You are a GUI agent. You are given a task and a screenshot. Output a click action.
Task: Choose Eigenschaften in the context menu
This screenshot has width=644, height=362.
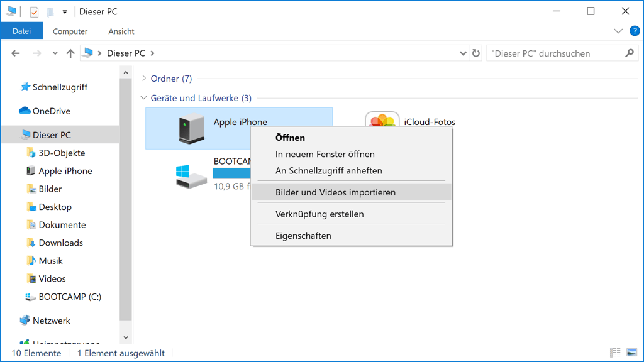(352, 236)
